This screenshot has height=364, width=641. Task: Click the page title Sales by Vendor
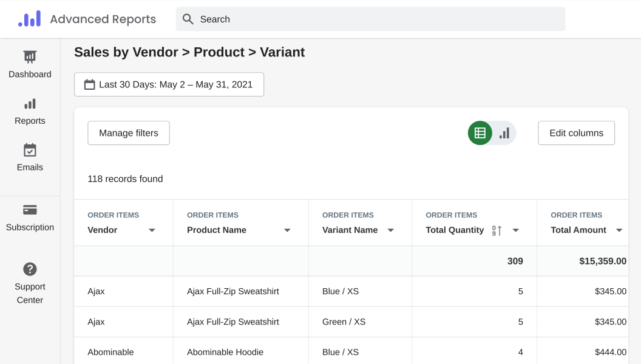pyautogui.click(x=189, y=52)
